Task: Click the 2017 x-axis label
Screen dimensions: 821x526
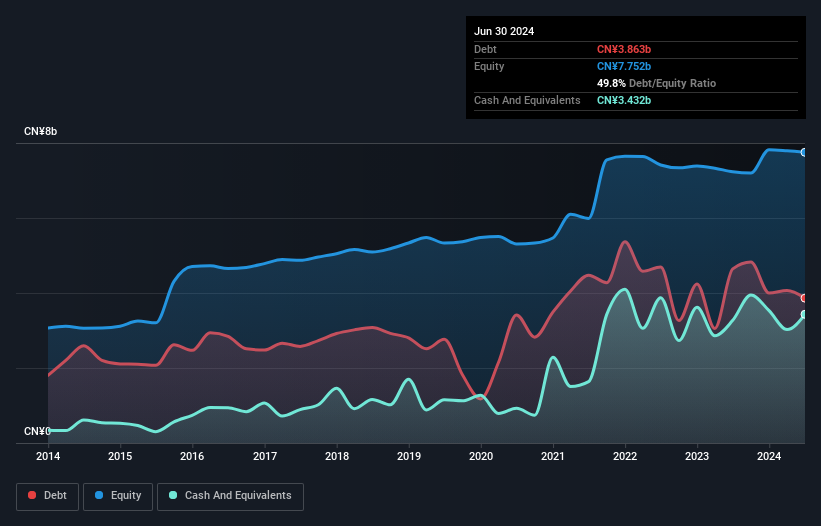Action: [x=265, y=456]
